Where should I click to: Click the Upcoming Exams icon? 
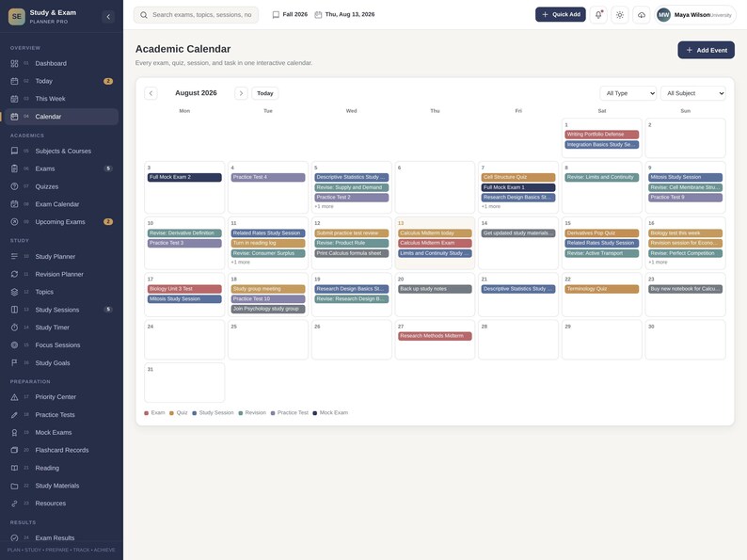point(14,221)
